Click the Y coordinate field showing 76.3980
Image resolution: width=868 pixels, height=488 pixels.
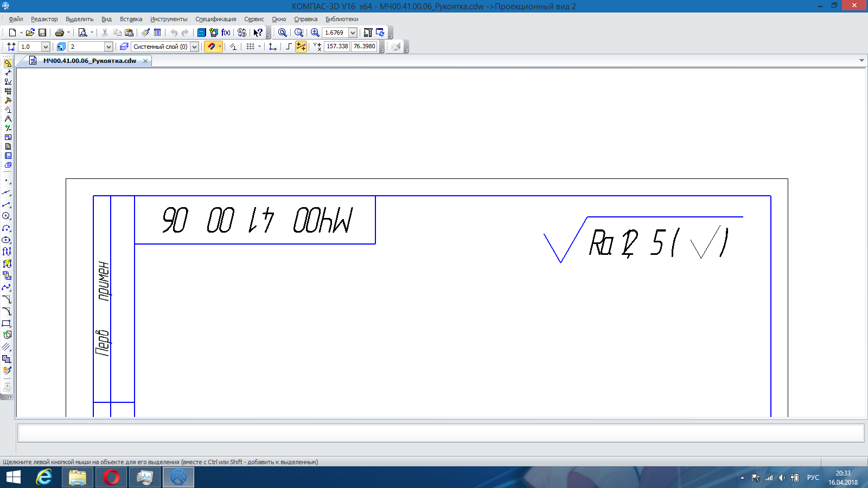364,47
